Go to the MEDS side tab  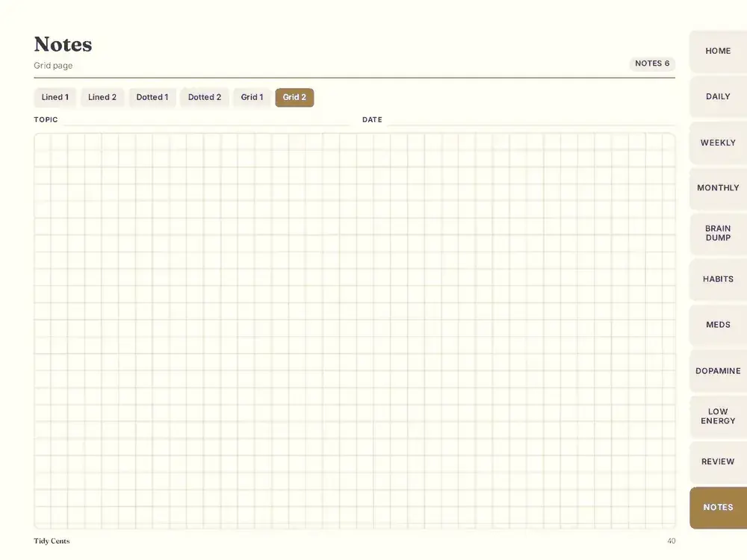point(718,325)
